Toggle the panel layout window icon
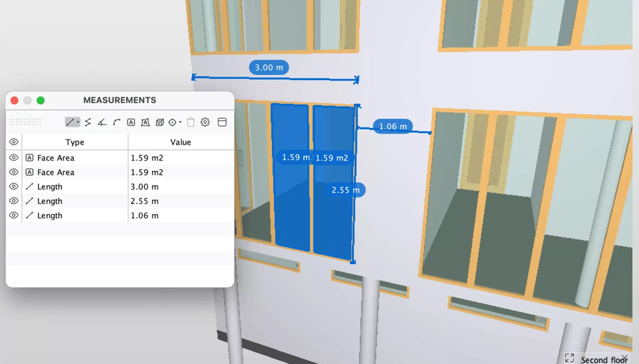This screenshot has width=639, height=364. pos(222,122)
